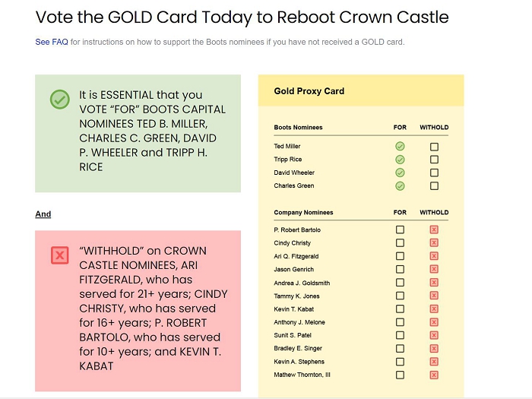
Task: Click WITHHOLD red X for Ari Q. Fitzgerald
Action: pos(434,256)
